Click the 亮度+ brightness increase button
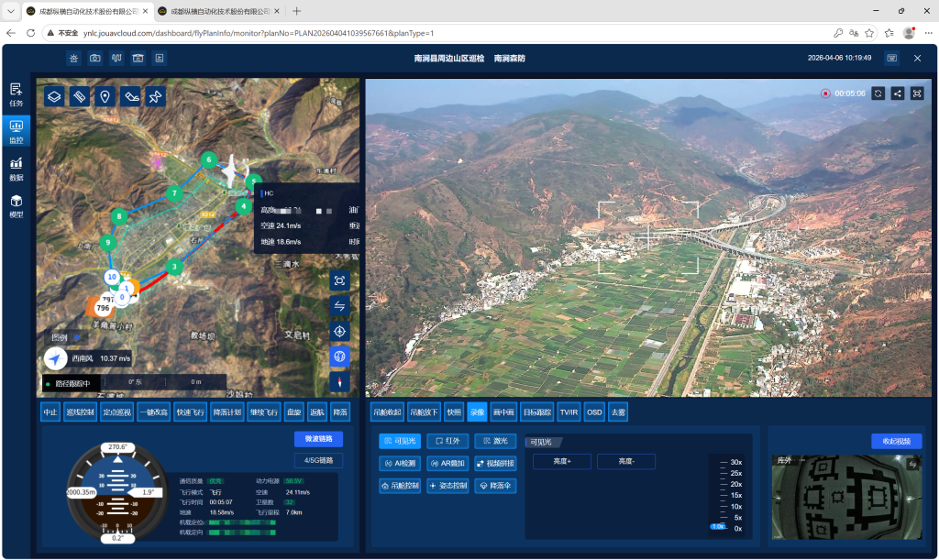The image size is (939, 560). click(x=561, y=461)
